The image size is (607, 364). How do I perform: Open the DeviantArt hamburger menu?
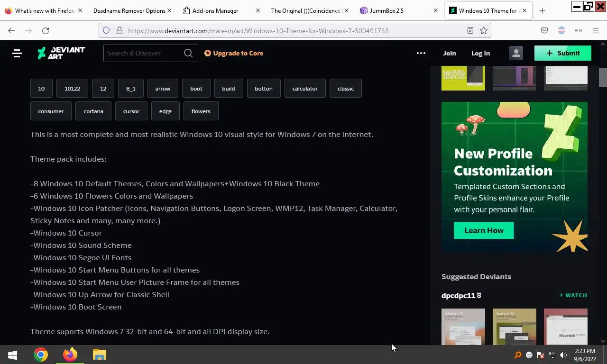(17, 53)
